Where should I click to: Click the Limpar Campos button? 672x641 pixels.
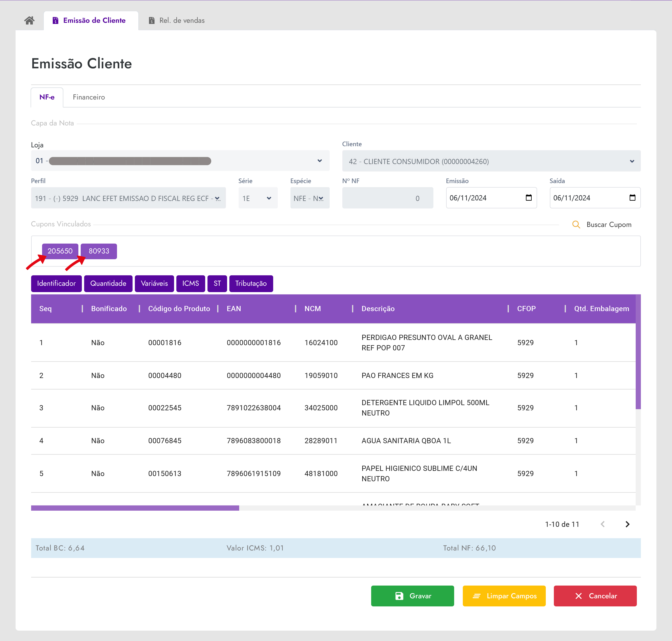504,596
